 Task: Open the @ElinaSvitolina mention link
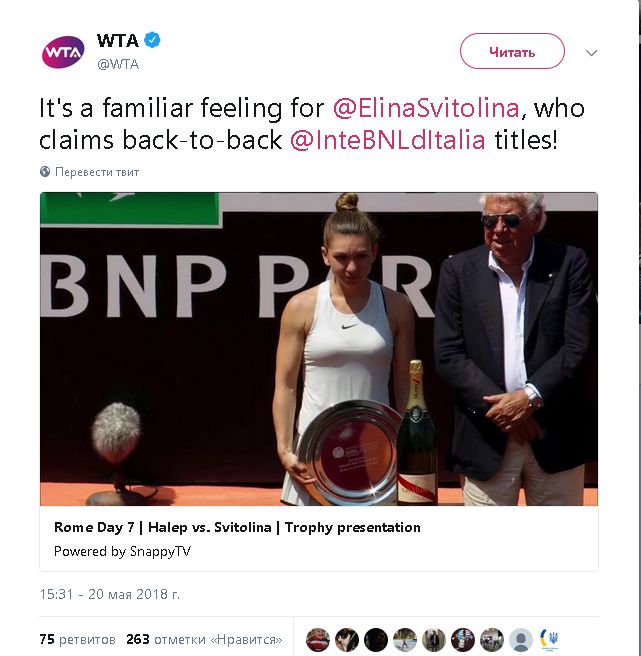click(426, 108)
